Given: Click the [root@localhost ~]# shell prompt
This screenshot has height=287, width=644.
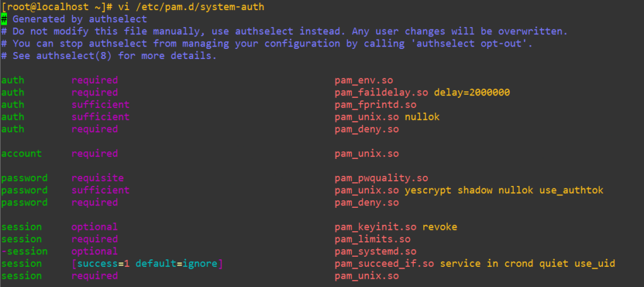Looking at the screenshot, I should [x=57, y=7].
